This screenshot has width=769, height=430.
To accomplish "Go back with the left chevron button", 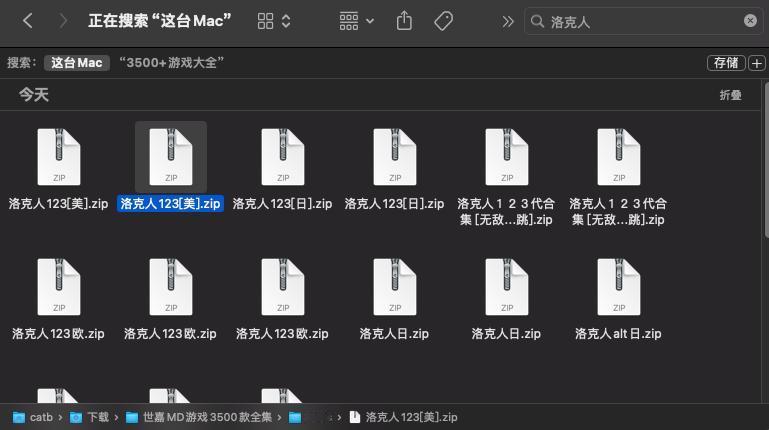I will coord(28,21).
